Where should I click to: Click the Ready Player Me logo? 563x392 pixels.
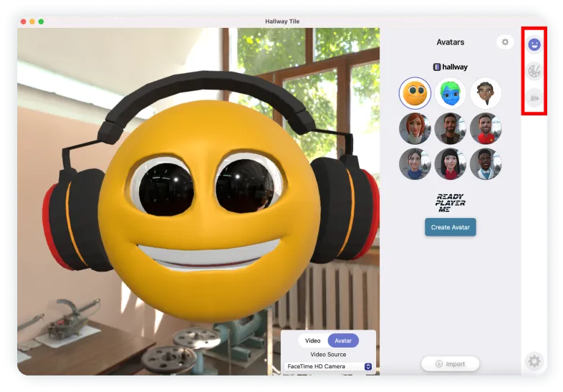click(451, 201)
